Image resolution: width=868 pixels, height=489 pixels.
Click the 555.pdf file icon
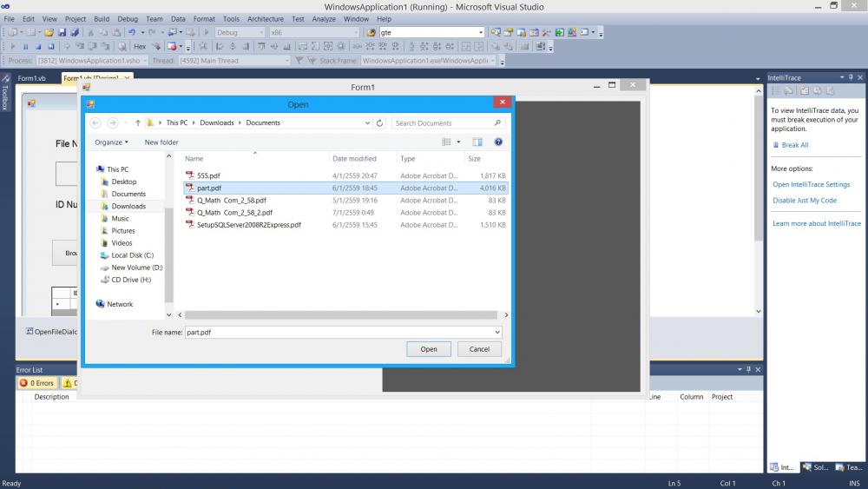[x=190, y=175]
